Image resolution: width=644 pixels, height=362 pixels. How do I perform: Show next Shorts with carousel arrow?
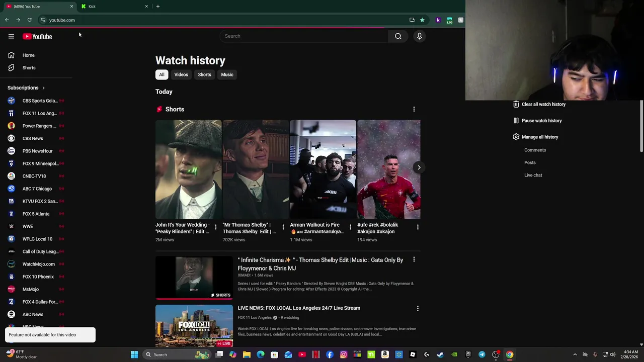[419, 167]
